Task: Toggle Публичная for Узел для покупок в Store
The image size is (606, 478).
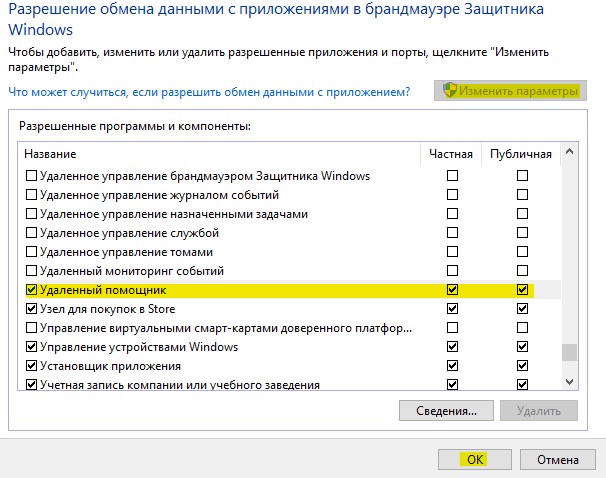Action: click(x=522, y=308)
